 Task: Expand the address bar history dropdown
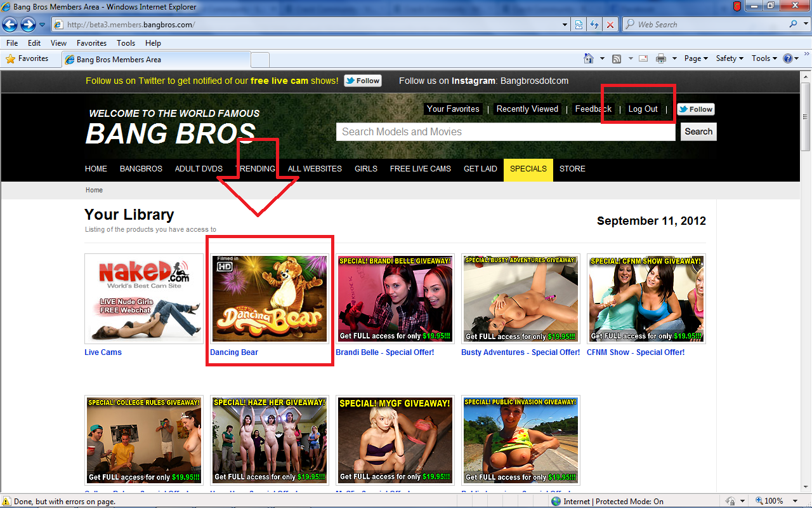(565, 25)
